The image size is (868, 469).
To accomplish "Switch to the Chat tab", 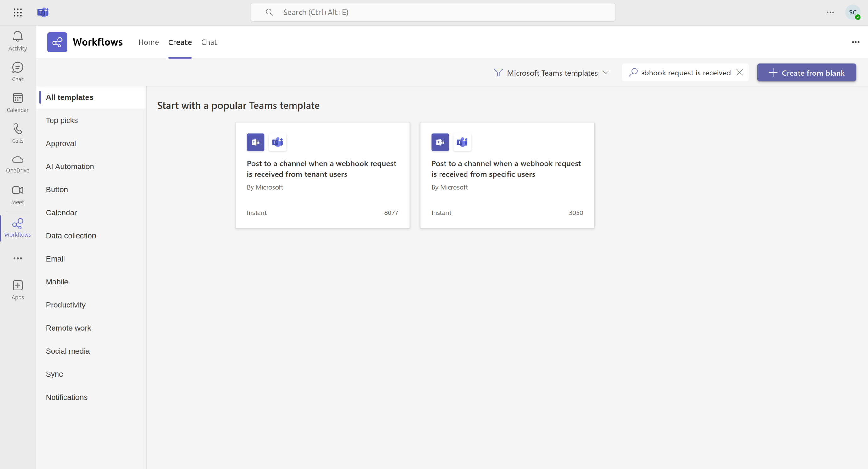I will coord(209,42).
